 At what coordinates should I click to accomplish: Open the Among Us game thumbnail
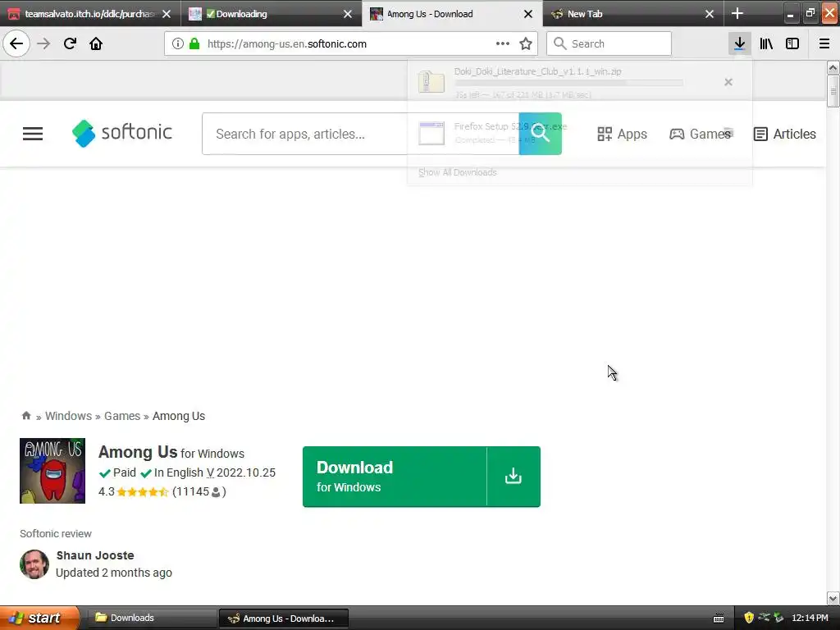click(x=52, y=471)
